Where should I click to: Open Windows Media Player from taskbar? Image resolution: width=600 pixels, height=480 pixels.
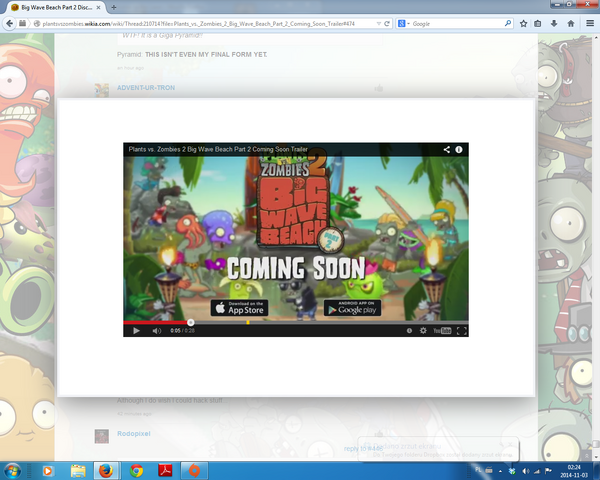tap(48, 471)
